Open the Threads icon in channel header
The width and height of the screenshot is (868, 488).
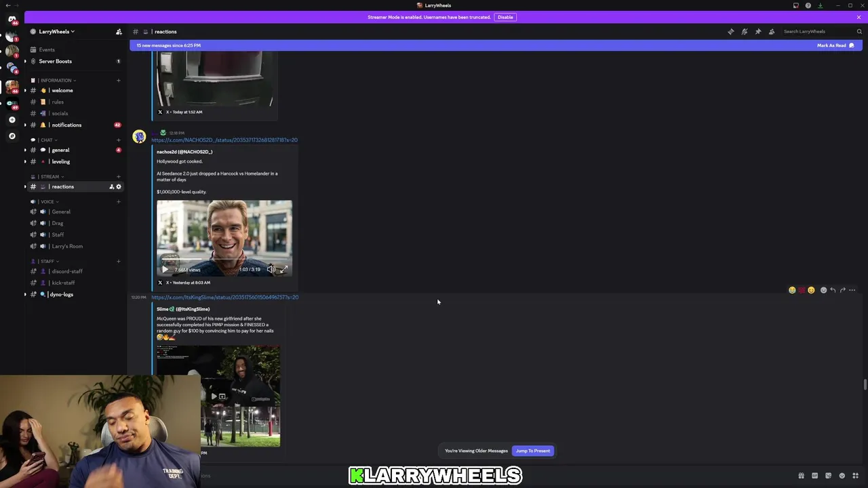click(x=730, y=31)
